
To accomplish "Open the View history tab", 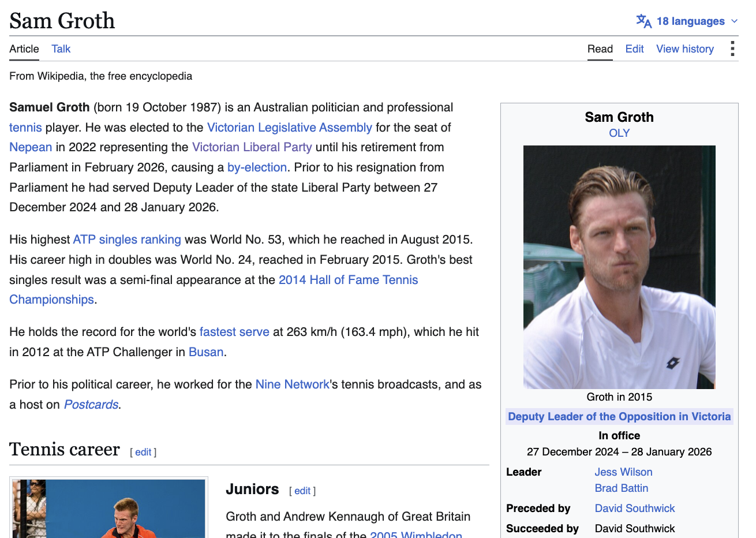I will (685, 49).
